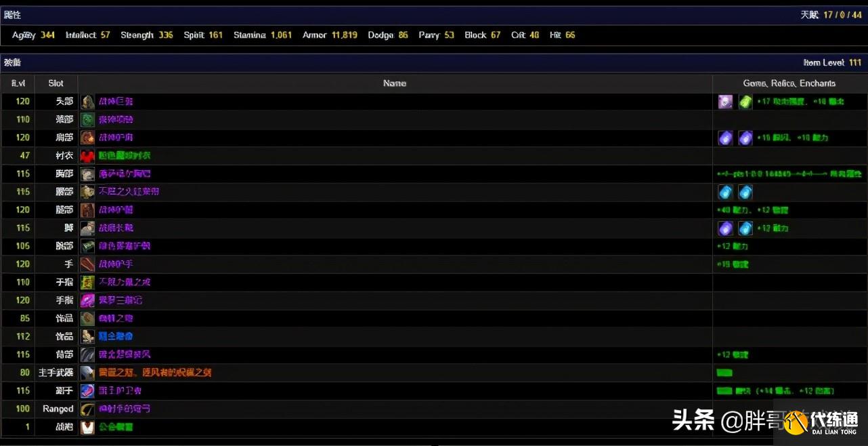
Task: Click first purple gem in shoulder row
Action: coord(725,138)
